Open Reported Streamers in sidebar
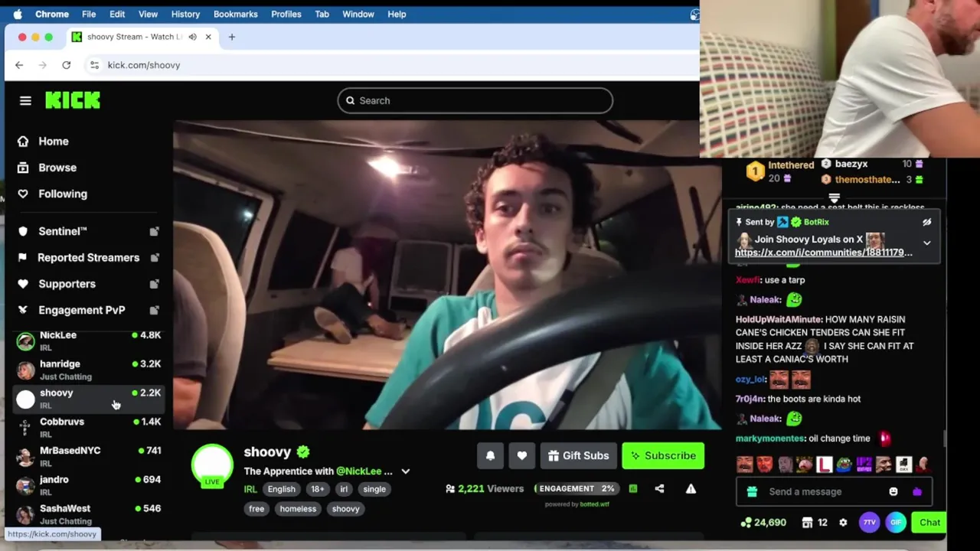This screenshot has height=551, width=980. coord(88,258)
